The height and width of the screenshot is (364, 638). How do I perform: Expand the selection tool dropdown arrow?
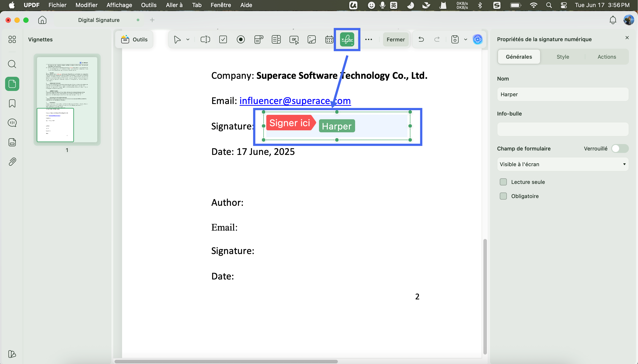[188, 40]
